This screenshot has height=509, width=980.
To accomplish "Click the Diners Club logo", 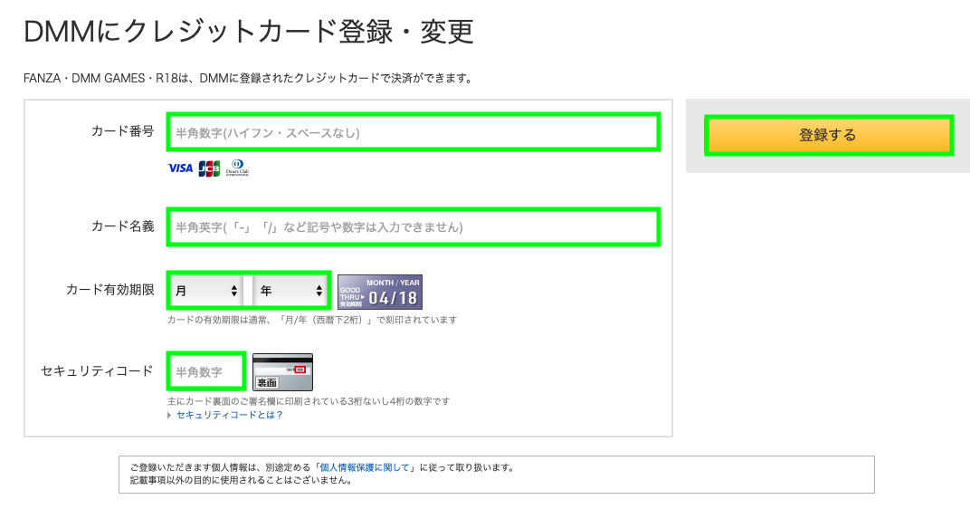I will (x=238, y=168).
